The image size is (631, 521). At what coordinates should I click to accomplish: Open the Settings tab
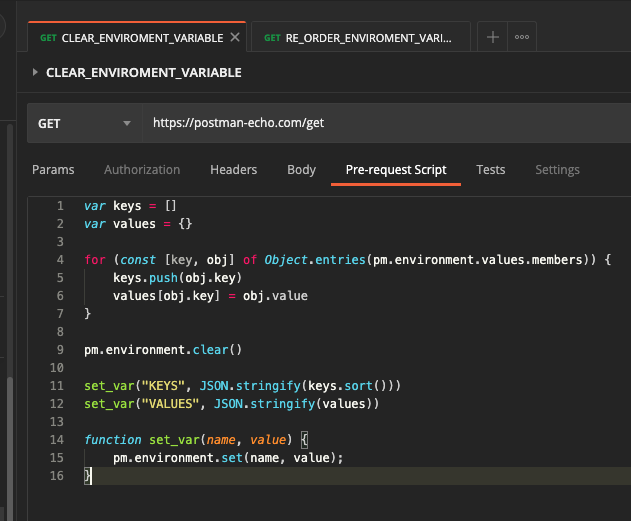(x=557, y=170)
